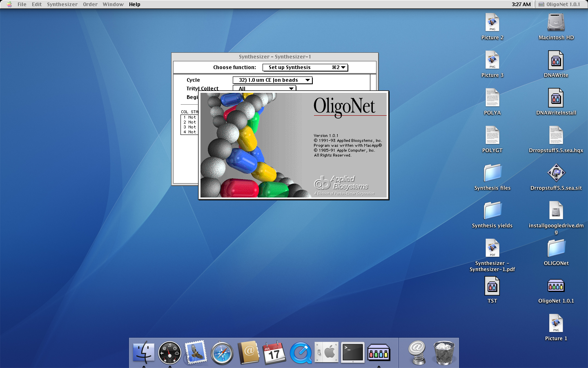Click the DNAWriteInstall desktop icon
588x368 pixels.
tap(556, 98)
